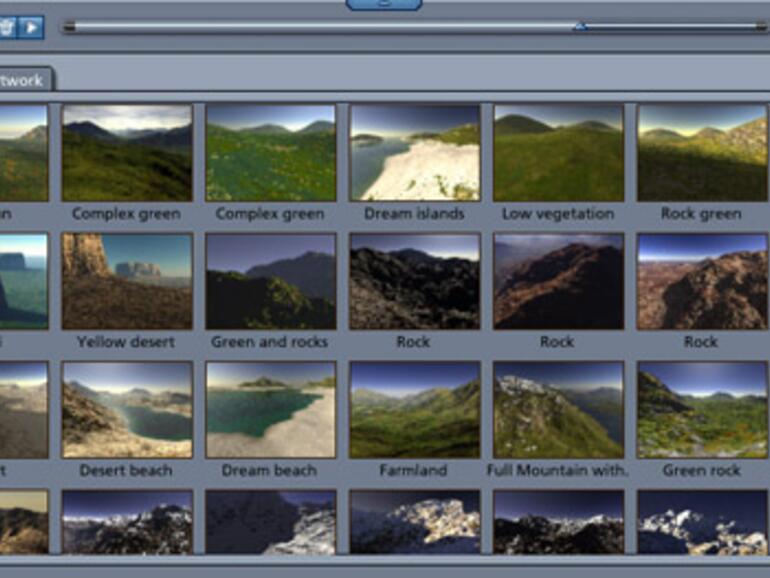Choose the Desert beach thumbnail
This screenshot has width=770, height=578.
click(127, 409)
